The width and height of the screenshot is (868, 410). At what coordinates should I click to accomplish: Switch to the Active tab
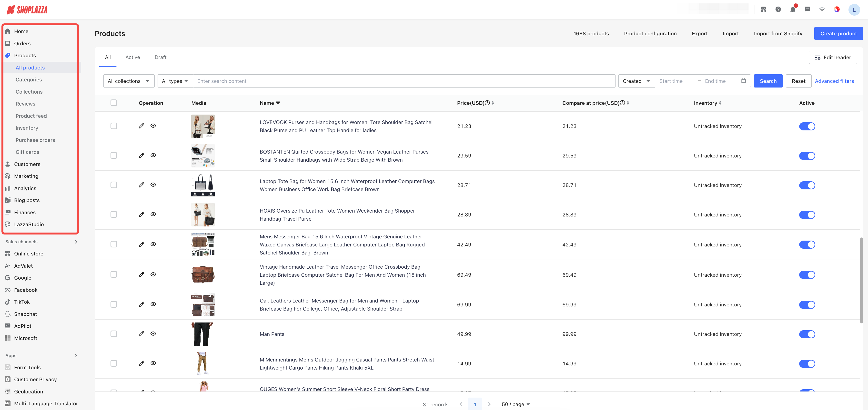click(x=132, y=57)
